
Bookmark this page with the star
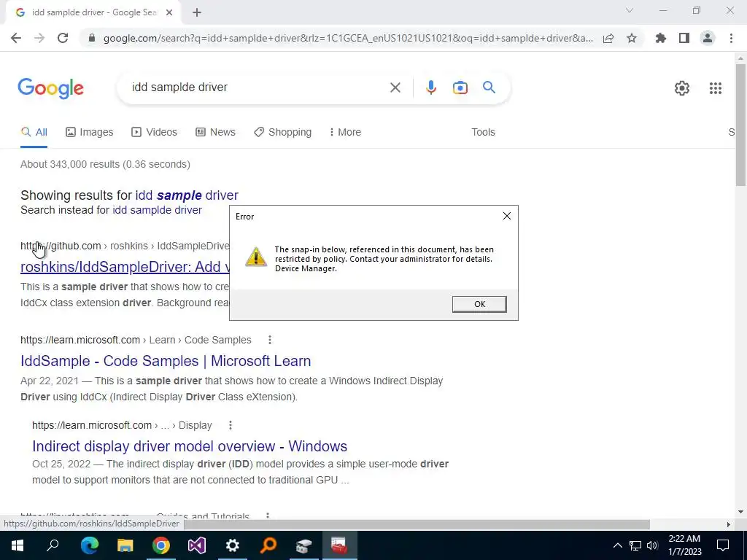(x=632, y=38)
